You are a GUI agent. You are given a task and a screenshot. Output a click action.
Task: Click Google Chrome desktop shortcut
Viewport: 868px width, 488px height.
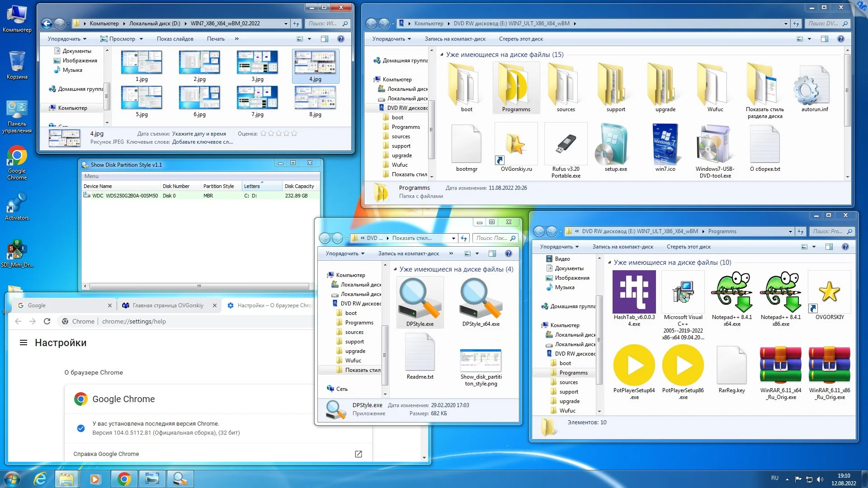coord(17,157)
